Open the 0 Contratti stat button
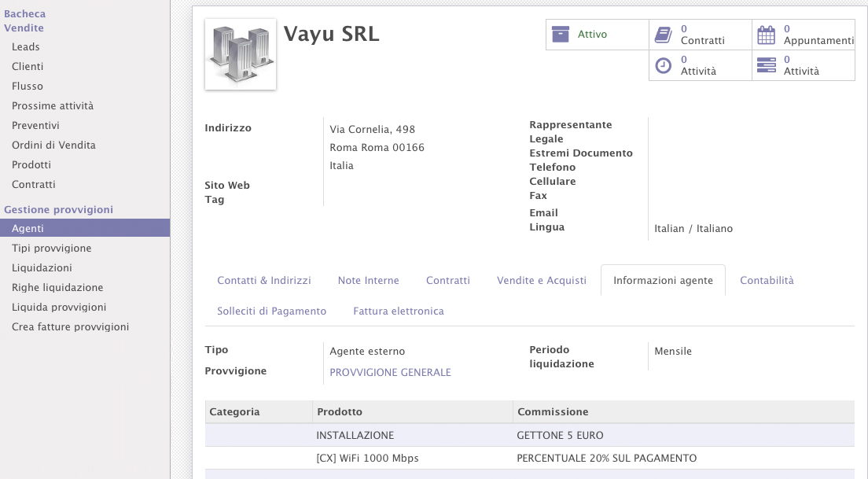The image size is (868, 479). [701, 35]
